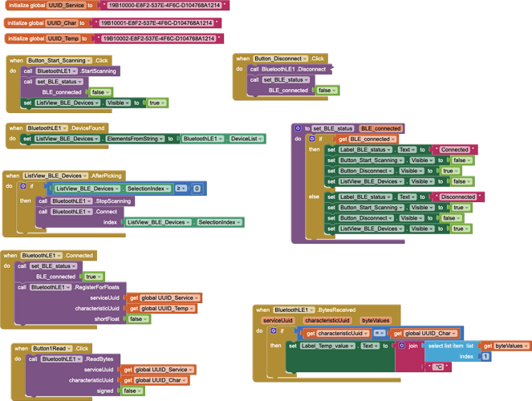Screen dimensions: 532x401
Task: Click the index number 1 field
Action: coord(485,356)
